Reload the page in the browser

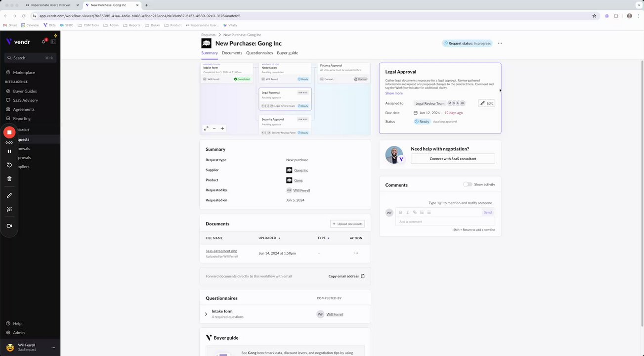24,16
